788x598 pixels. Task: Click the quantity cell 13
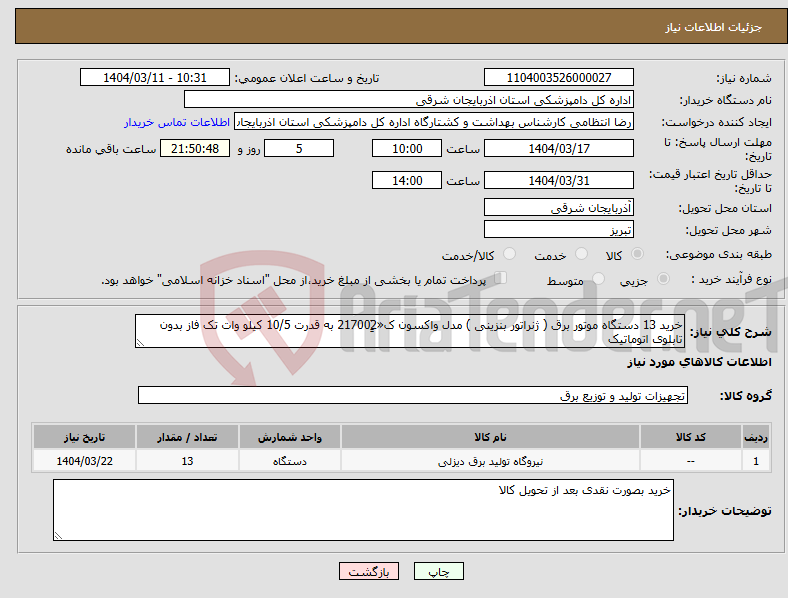coord(187,461)
